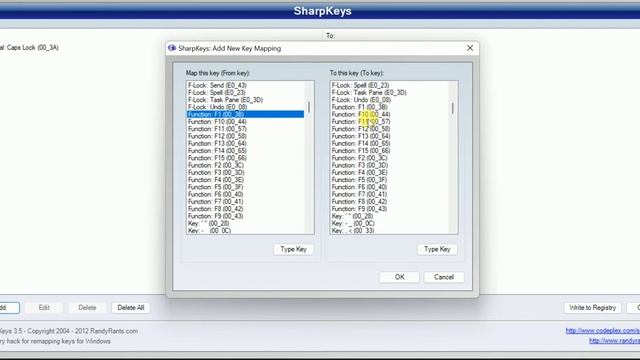The height and width of the screenshot is (360, 640).
Task: Click the OK button in the dialog
Action: pyautogui.click(x=399, y=277)
